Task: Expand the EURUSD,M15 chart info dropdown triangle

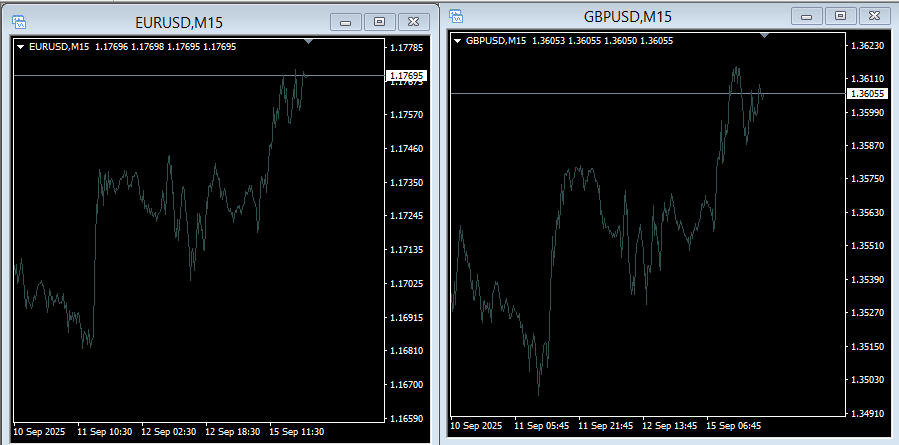Action: click(x=21, y=47)
